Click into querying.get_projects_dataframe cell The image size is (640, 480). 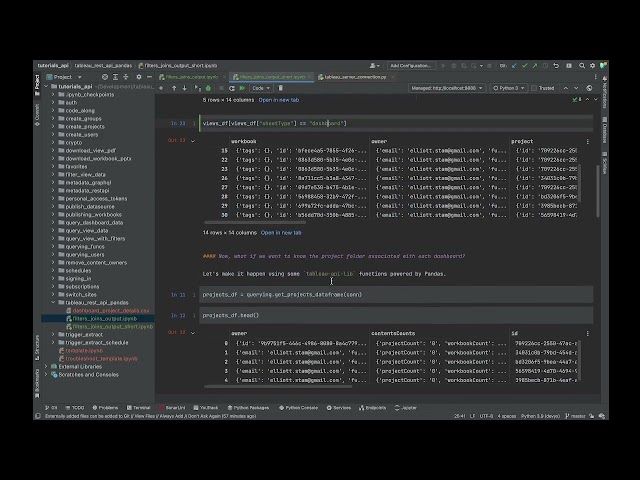[396, 295]
